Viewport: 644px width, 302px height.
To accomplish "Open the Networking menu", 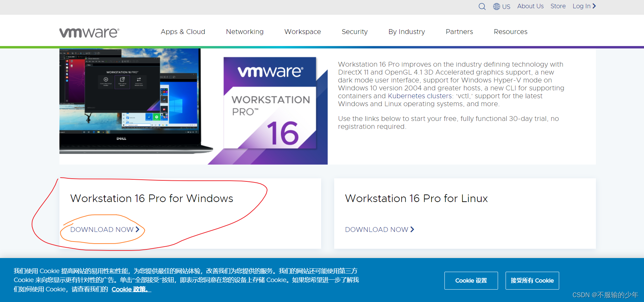I will point(245,32).
